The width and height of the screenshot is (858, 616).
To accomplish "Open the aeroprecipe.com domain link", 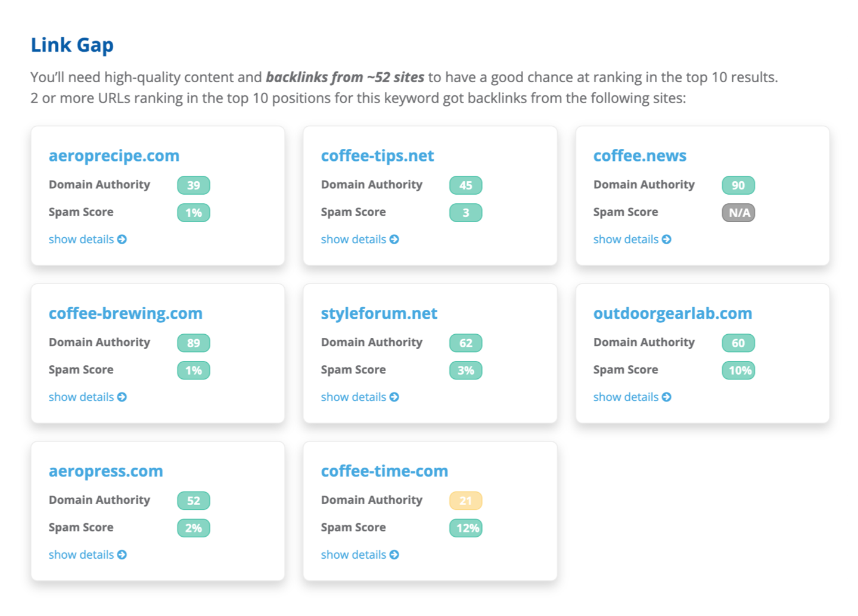I will coord(114,156).
